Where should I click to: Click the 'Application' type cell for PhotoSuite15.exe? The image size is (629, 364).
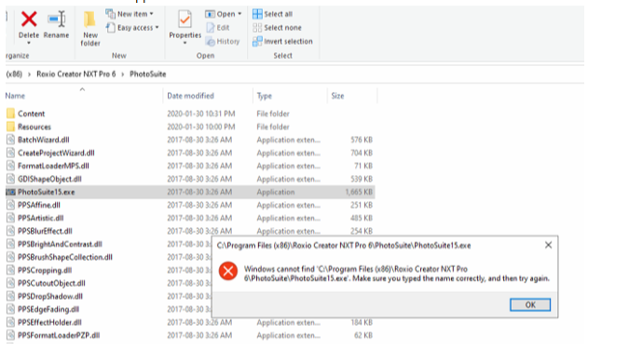coord(276,192)
